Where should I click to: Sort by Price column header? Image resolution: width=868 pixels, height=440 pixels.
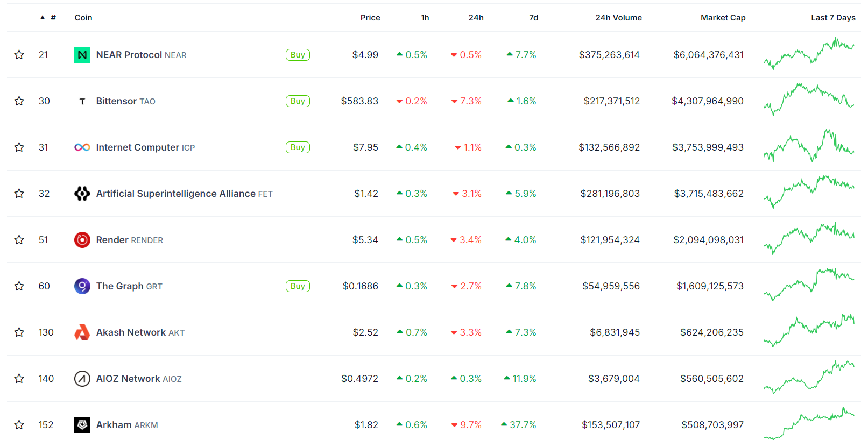pyautogui.click(x=370, y=18)
